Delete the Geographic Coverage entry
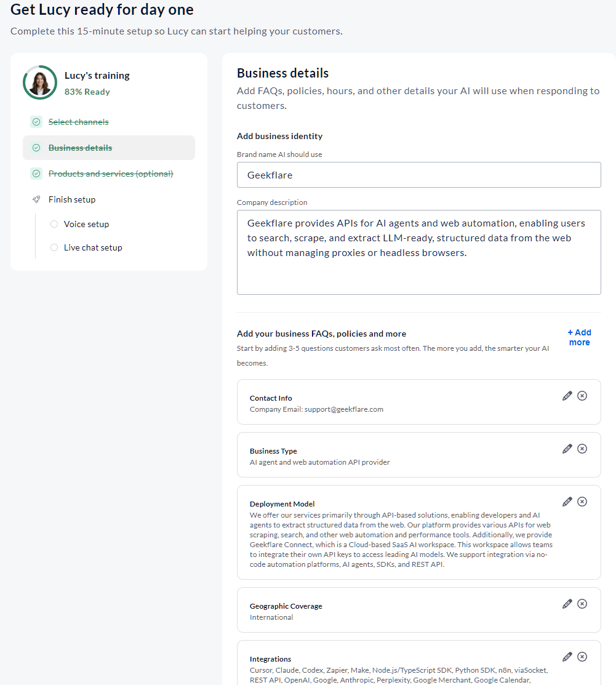 click(582, 604)
